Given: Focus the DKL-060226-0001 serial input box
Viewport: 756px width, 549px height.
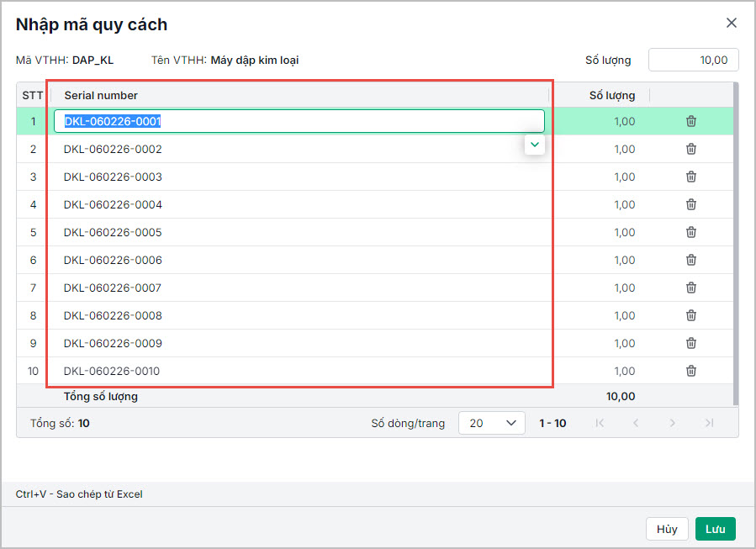Looking at the screenshot, I should [x=299, y=121].
